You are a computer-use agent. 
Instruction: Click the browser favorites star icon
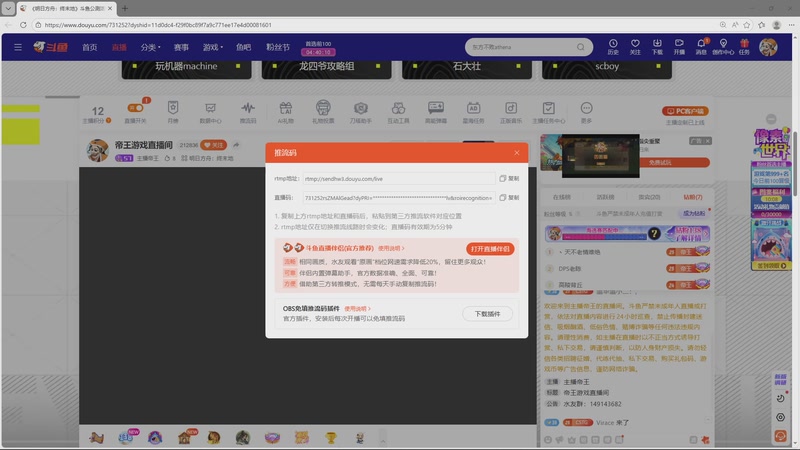pyautogui.click(x=747, y=24)
